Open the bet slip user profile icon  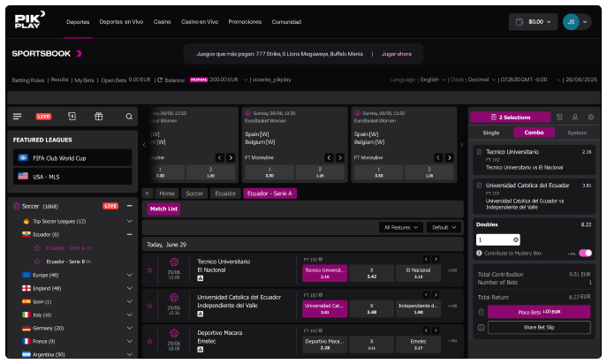pos(575,117)
